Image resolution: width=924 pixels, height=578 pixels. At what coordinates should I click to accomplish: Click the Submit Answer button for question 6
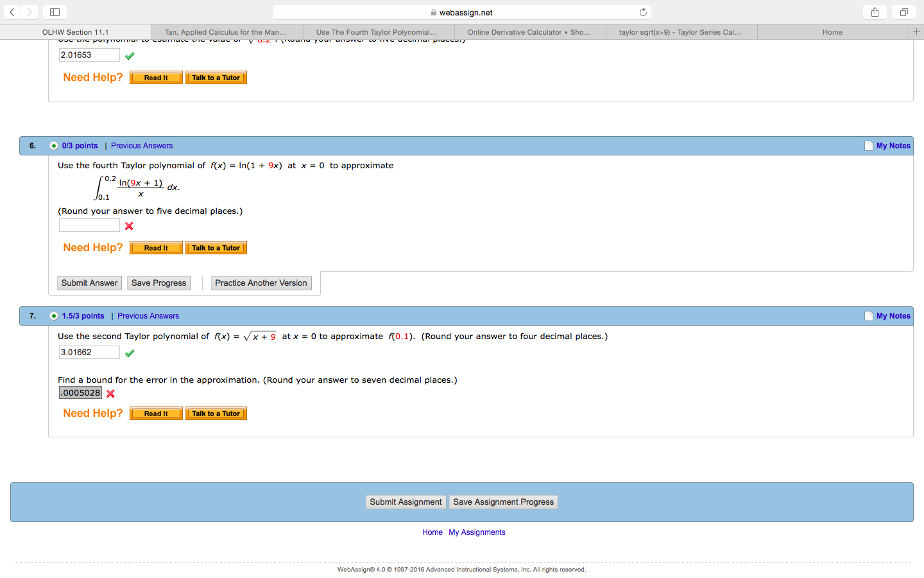tap(89, 283)
